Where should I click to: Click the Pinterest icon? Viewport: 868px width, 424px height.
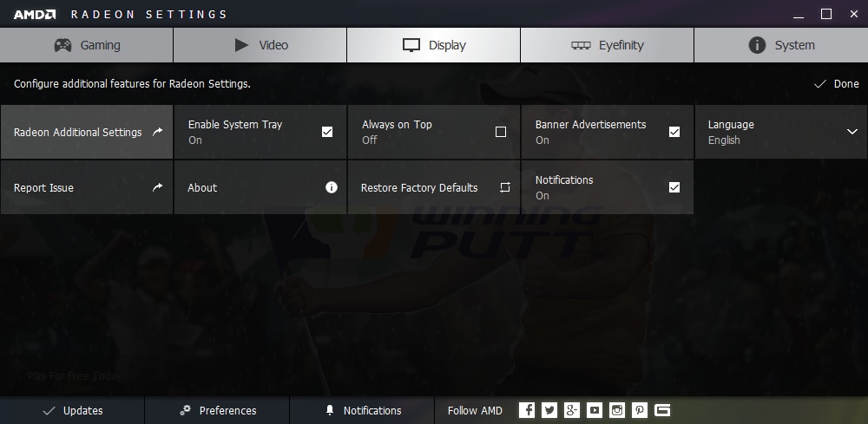click(x=640, y=410)
